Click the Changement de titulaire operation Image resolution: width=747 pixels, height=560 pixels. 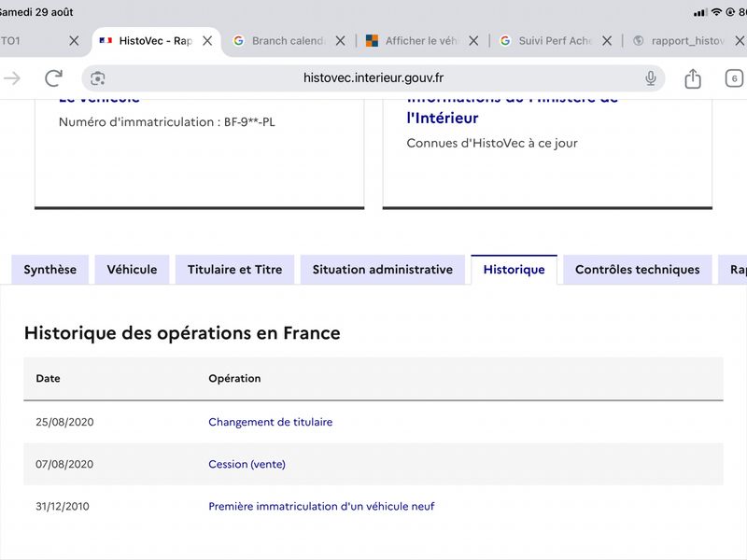(270, 422)
